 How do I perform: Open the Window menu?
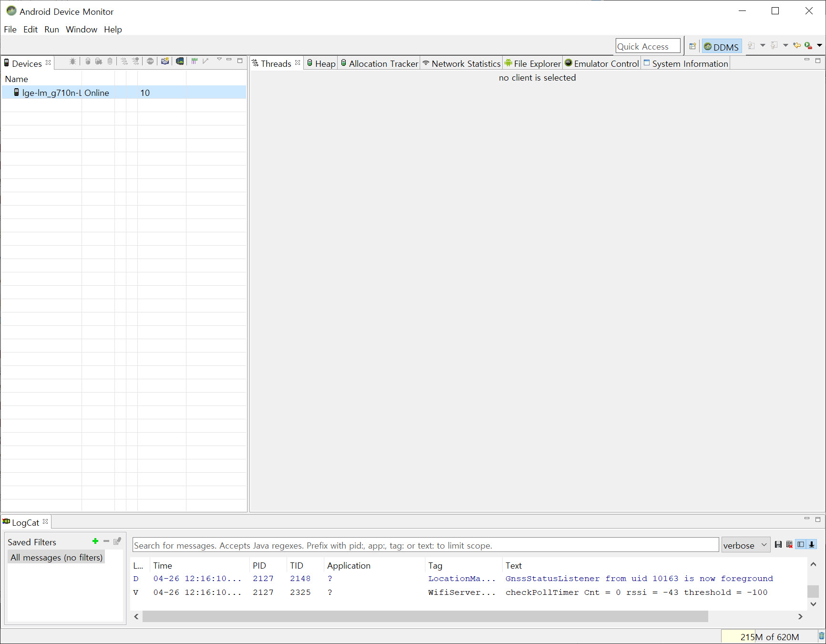(x=82, y=29)
